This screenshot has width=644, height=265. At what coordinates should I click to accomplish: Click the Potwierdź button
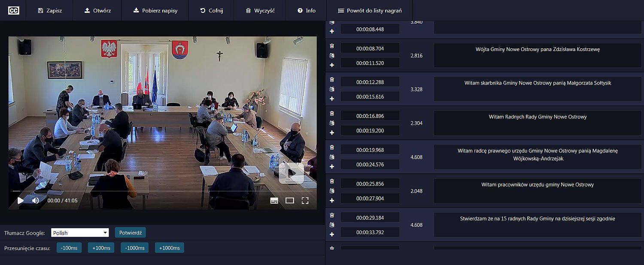[131, 232]
